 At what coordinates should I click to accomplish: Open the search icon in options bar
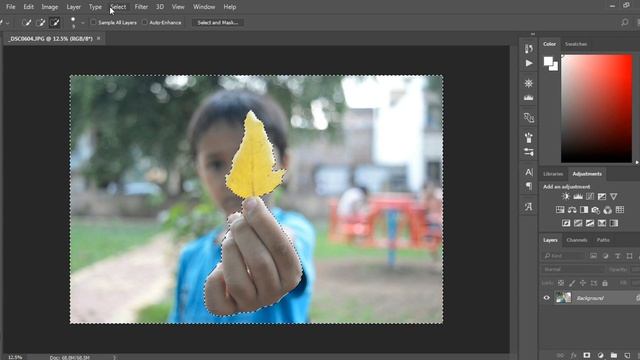tap(625, 22)
